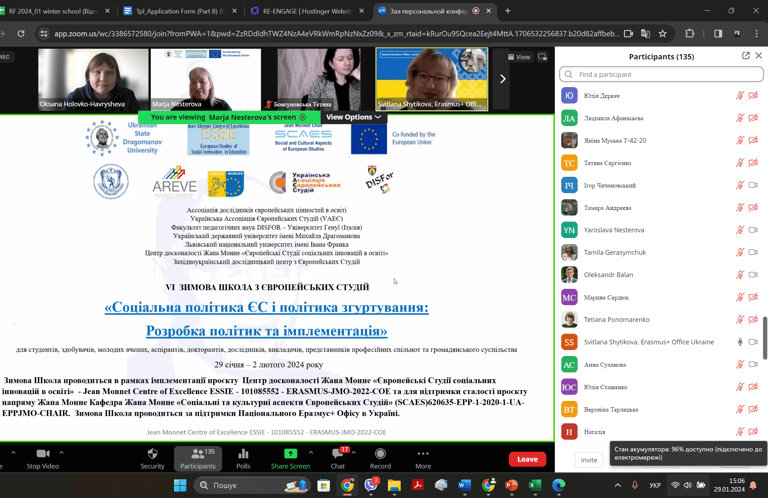Show next video thumbnails with the right arrow
768x498 pixels.
[x=503, y=79]
